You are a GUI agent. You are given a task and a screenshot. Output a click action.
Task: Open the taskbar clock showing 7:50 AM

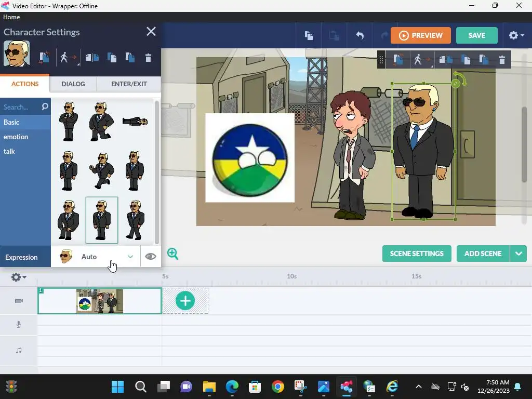point(494,387)
